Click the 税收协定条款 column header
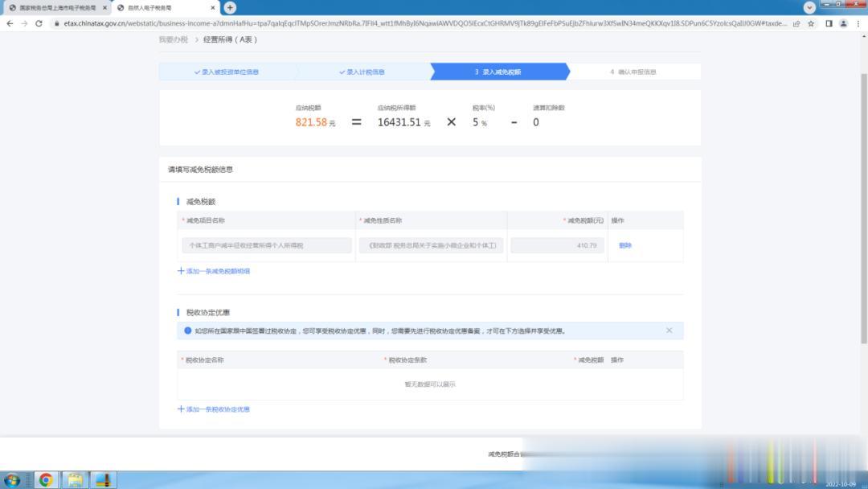The image size is (868, 489). 407,360
